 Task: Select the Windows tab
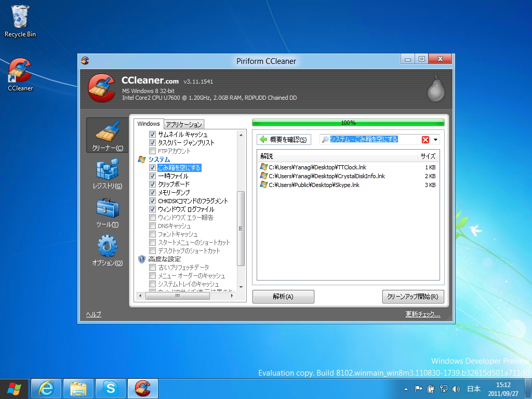[x=149, y=124]
